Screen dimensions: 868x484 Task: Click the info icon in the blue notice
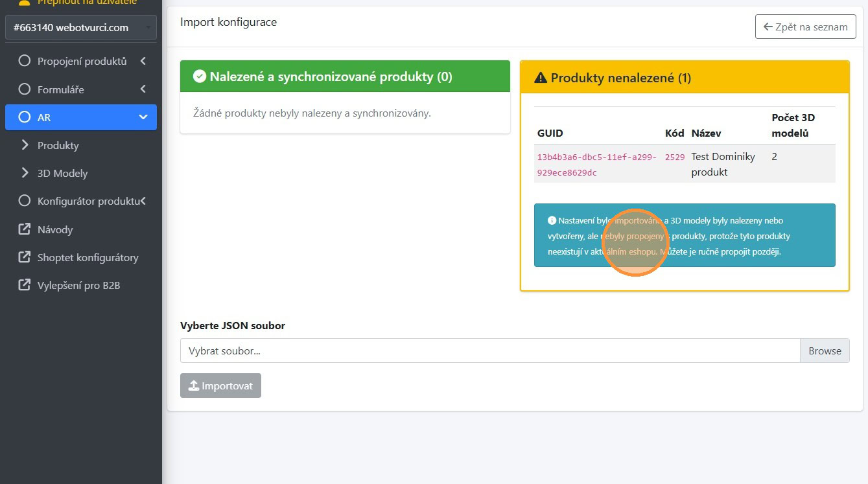point(552,220)
